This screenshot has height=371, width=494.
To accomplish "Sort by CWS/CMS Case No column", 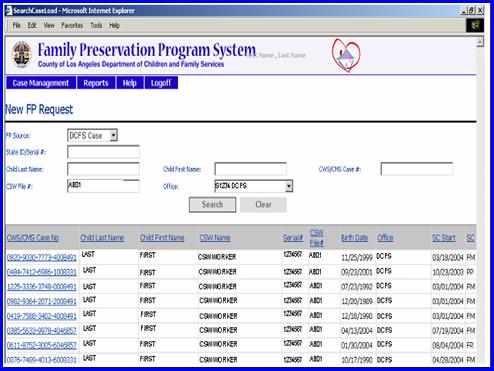I will click(33, 238).
